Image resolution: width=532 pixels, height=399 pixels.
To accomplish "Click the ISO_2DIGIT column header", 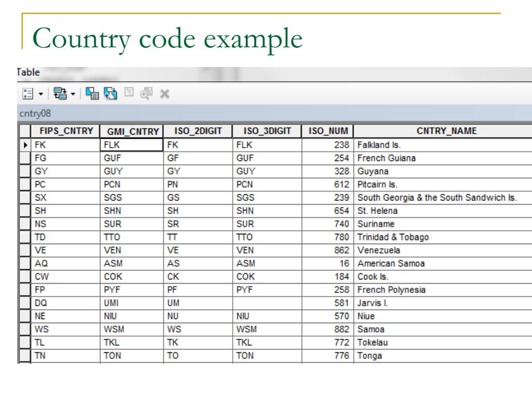I will [x=198, y=131].
